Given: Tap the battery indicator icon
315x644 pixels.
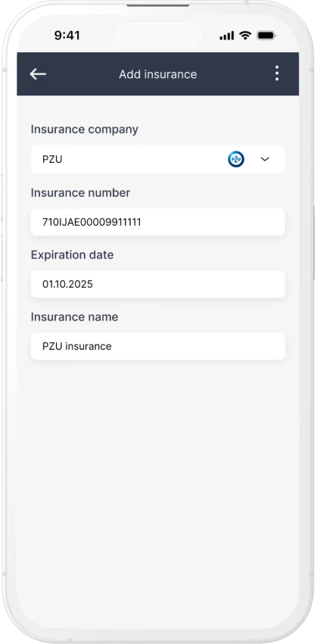Looking at the screenshot, I should tap(266, 36).
